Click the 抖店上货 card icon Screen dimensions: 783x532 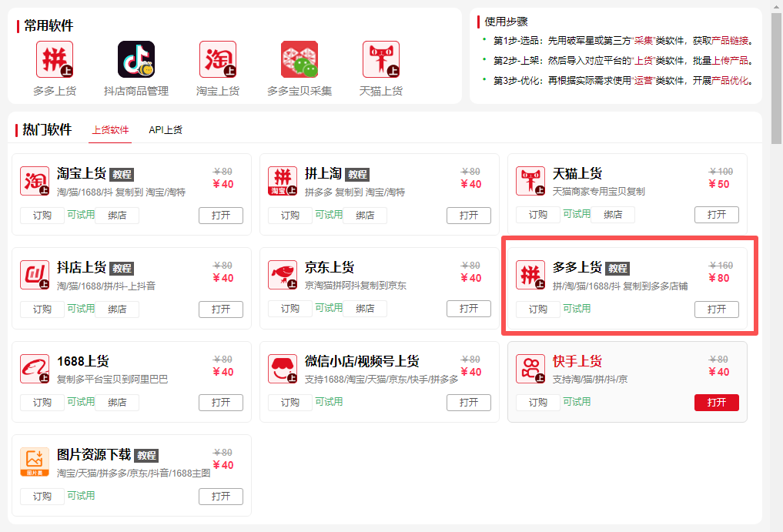point(35,275)
